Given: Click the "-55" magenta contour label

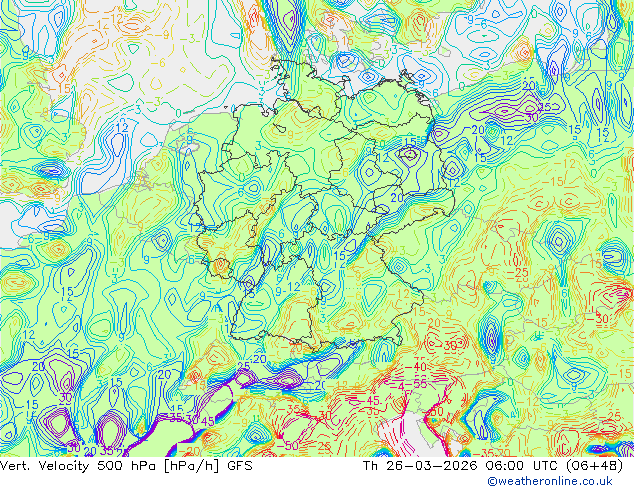Looking at the screenshot, I should click(415, 383).
